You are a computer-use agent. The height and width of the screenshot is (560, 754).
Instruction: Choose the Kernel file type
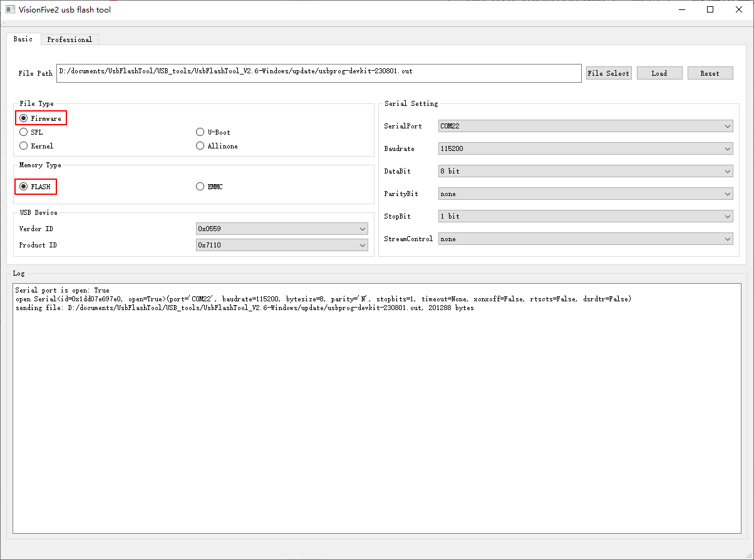[36, 146]
